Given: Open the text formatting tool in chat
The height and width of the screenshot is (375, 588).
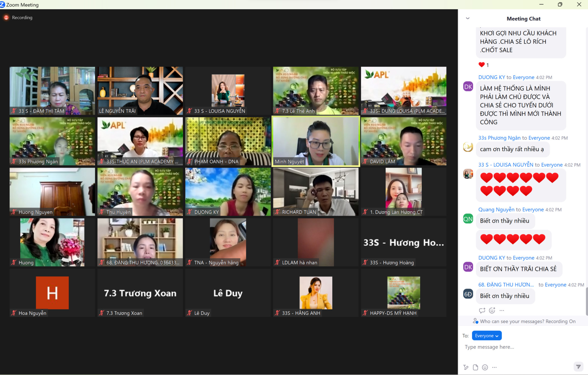Looking at the screenshot, I should tap(466, 367).
